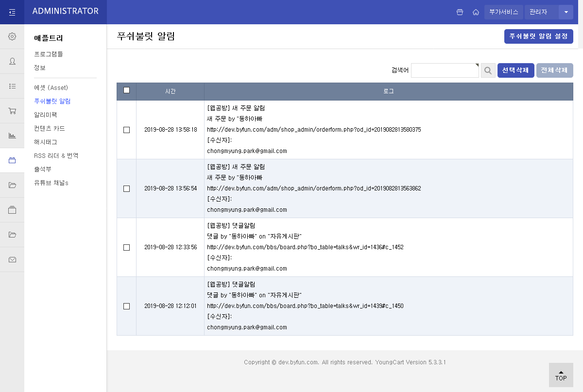Check the 12:12:01 comment notification row
Viewport: 583px width, 392px height.
pos(126,306)
